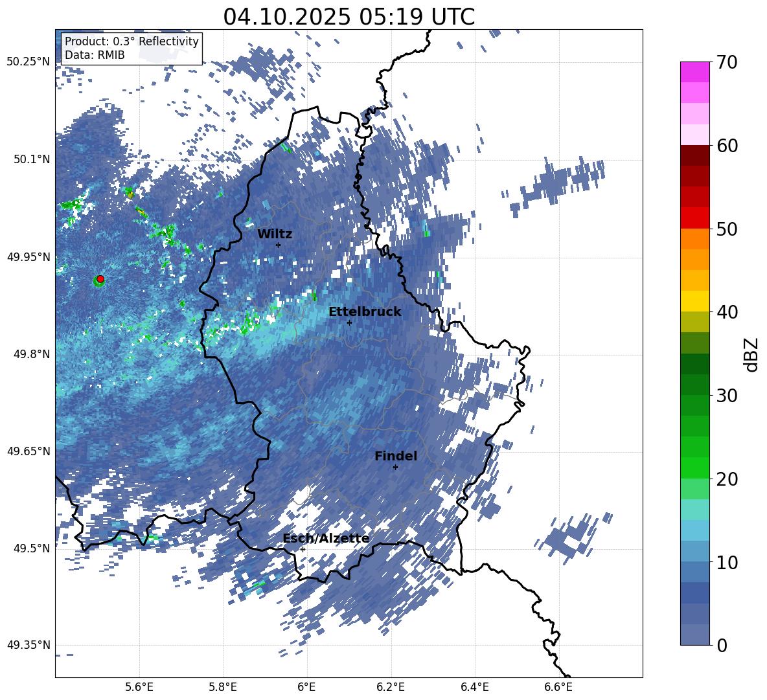
Task: Click the pale pink swatch just above 60
Action: click(694, 135)
